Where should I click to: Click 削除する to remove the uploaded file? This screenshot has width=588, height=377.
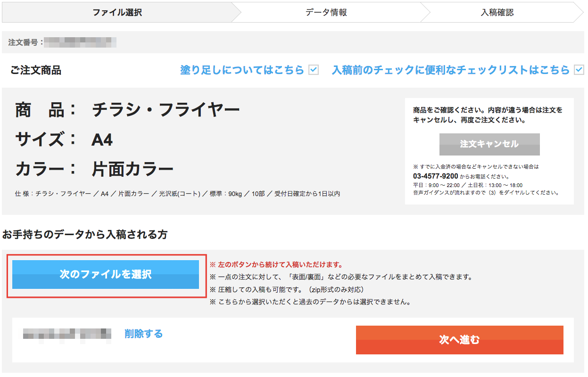pyautogui.click(x=144, y=334)
